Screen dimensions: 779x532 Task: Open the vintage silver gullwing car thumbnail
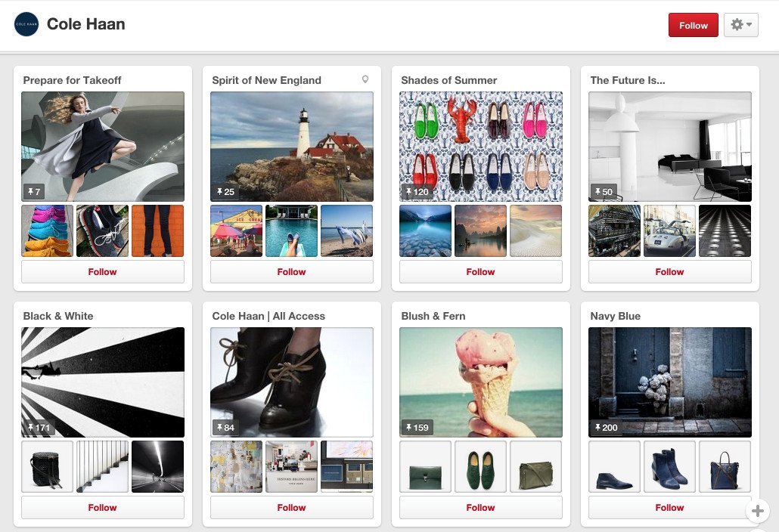(669, 230)
